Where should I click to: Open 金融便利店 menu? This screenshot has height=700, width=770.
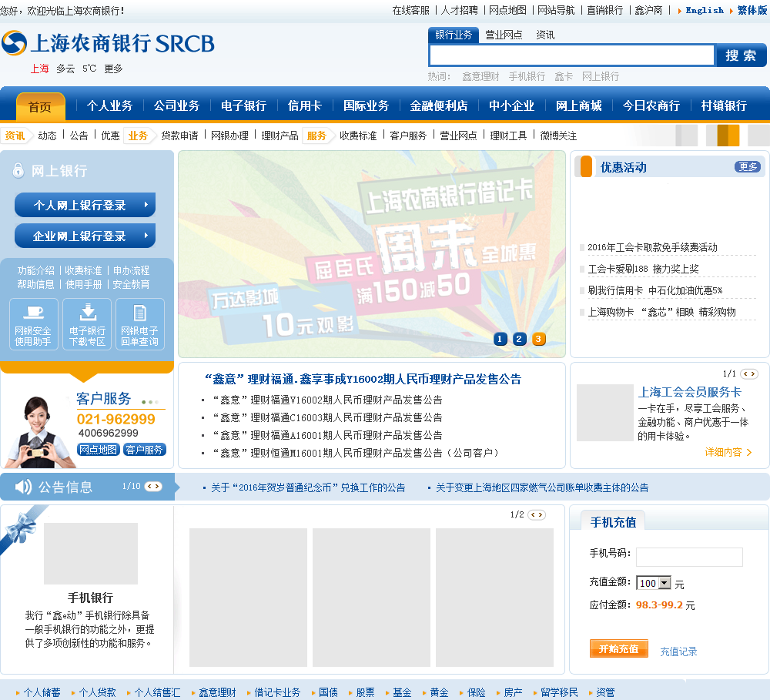[x=439, y=106]
